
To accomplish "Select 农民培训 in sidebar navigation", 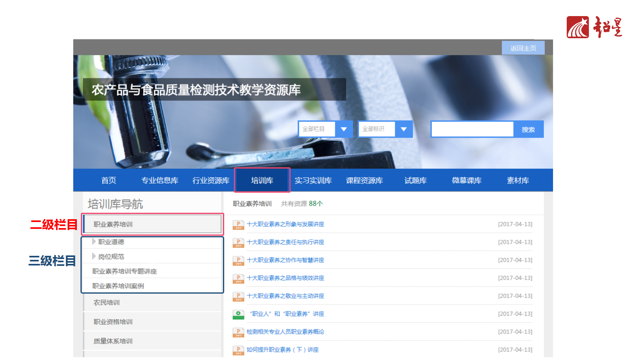I will tap(153, 302).
